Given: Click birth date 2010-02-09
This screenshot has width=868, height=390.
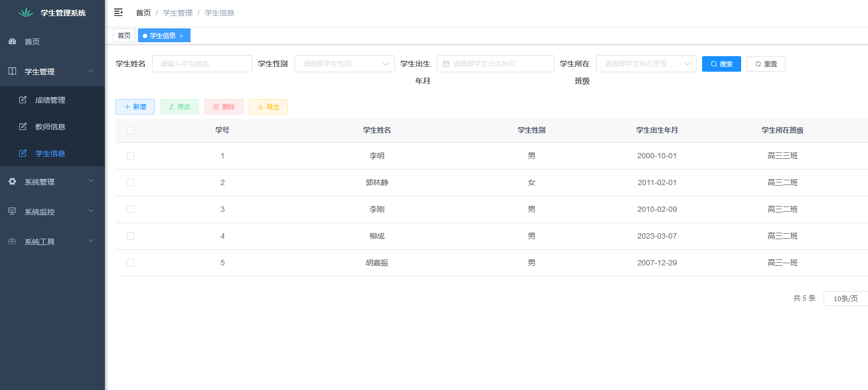Looking at the screenshot, I should click(x=657, y=209).
